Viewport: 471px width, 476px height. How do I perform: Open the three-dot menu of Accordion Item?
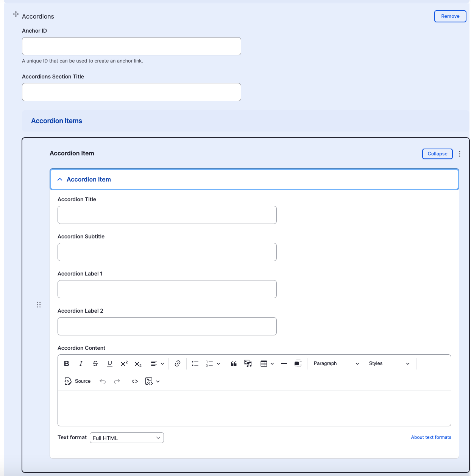[460, 154]
